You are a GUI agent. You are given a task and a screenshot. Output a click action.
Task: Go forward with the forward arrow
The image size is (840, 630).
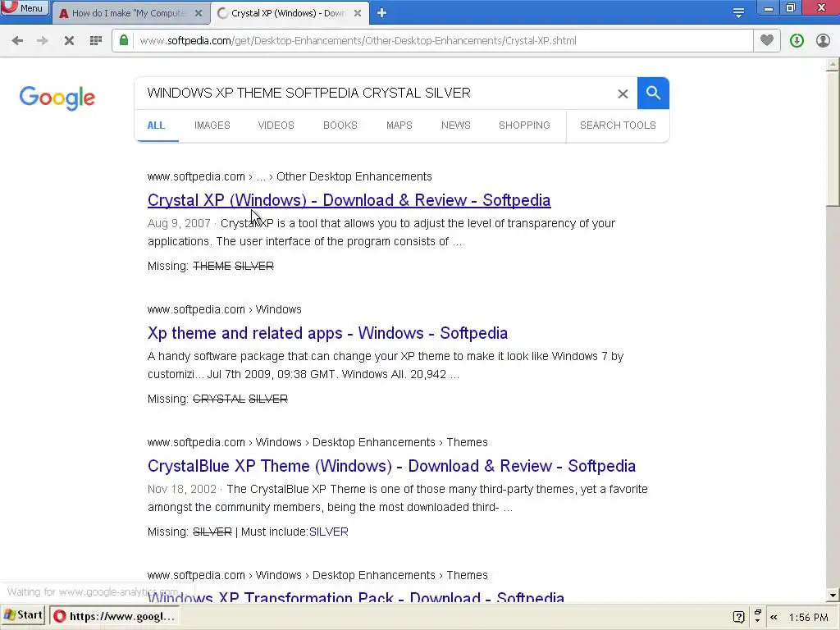tap(43, 41)
